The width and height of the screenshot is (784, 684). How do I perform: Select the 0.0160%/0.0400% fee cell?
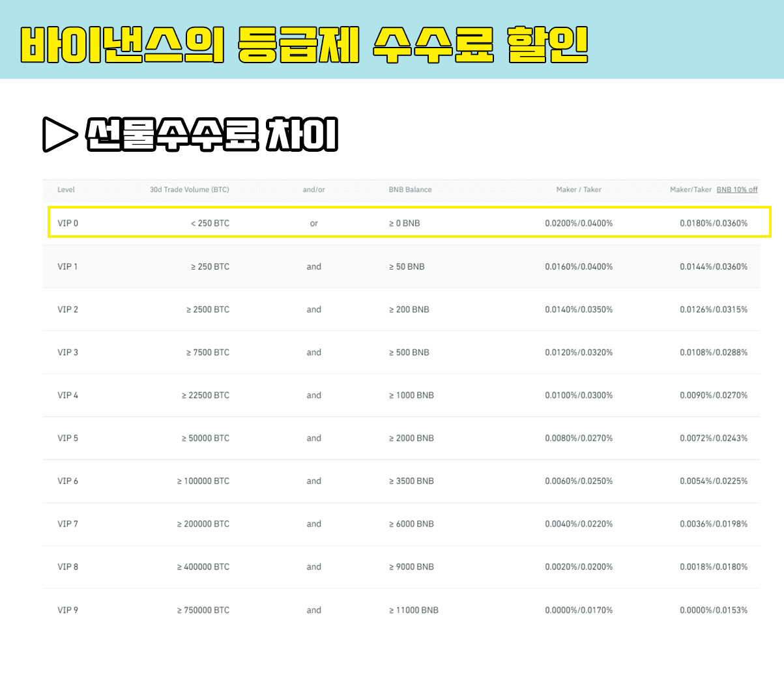coord(579,266)
